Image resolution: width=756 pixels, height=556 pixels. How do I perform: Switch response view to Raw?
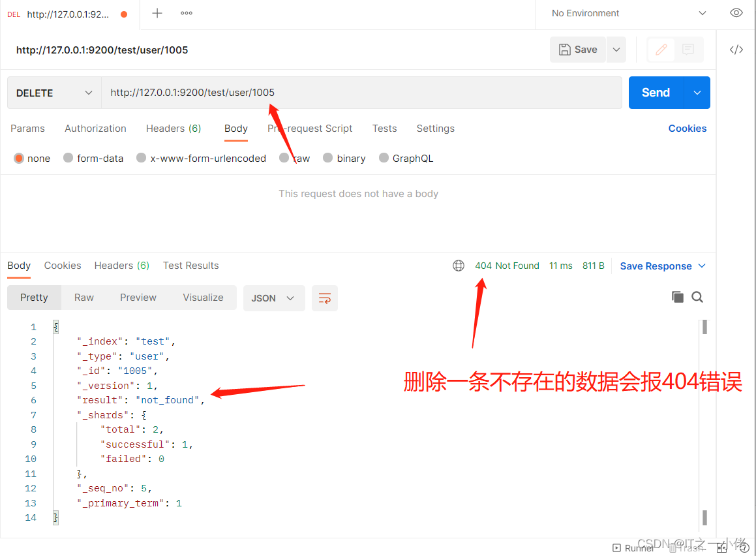pos(84,298)
